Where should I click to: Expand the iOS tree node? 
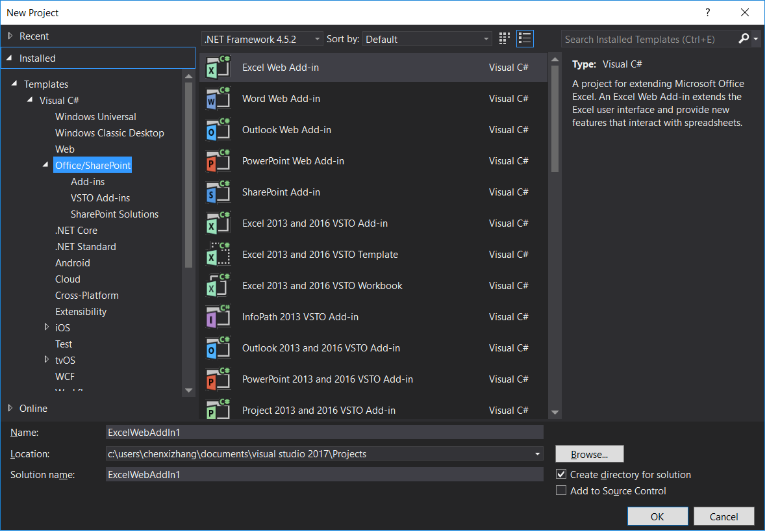[x=47, y=327]
